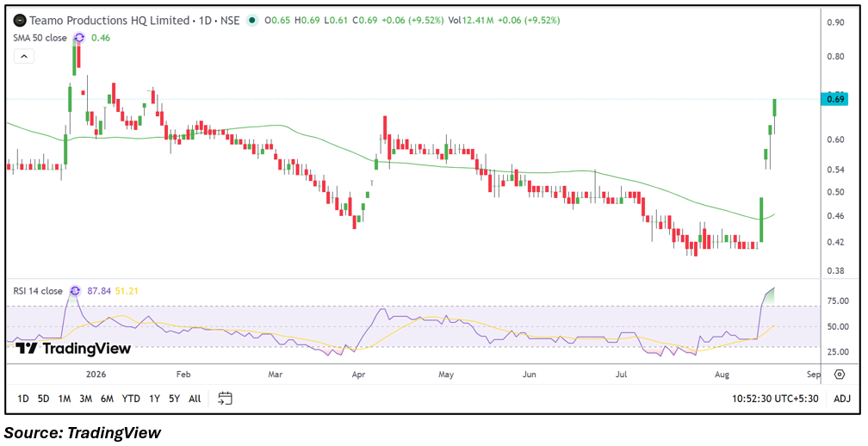Click Source: TradingView caption text
This screenshot has width=868, height=446.
pos(83,433)
